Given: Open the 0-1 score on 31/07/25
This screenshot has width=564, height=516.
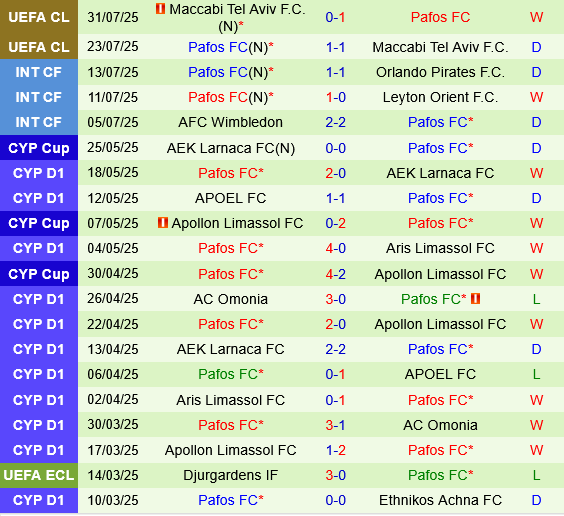Looking at the screenshot, I should point(335,17).
